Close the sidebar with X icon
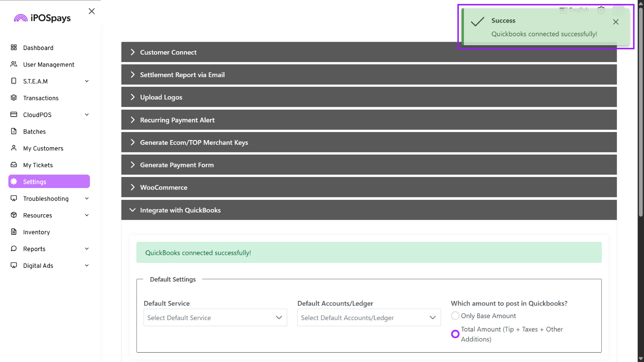The width and height of the screenshot is (644, 362). (x=92, y=11)
